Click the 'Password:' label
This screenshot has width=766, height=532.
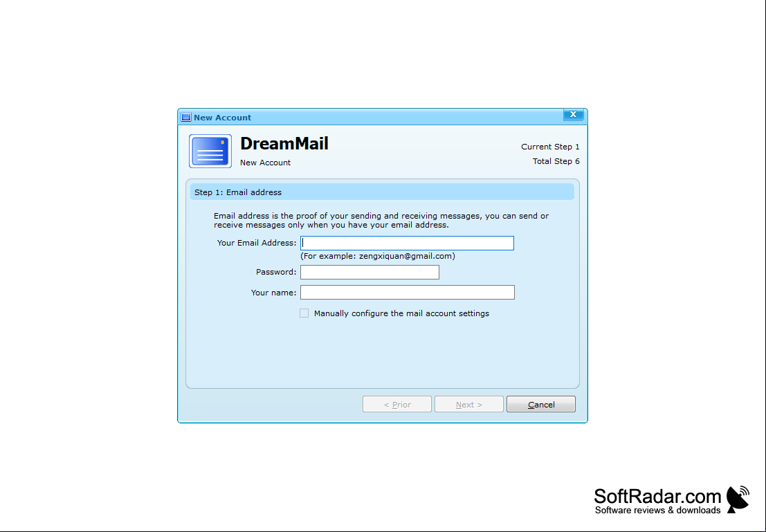point(276,272)
